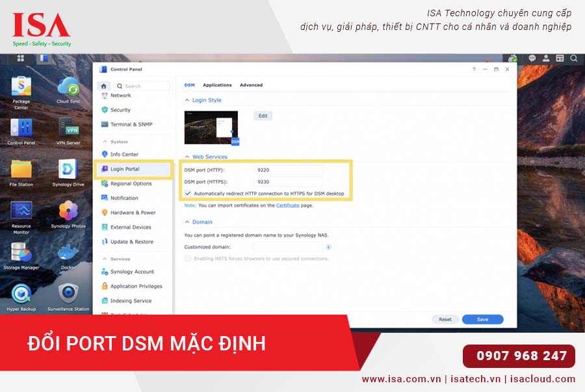The image size is (585, 392).
Task: Click Customized domain input field
Action: pos(288,247)
